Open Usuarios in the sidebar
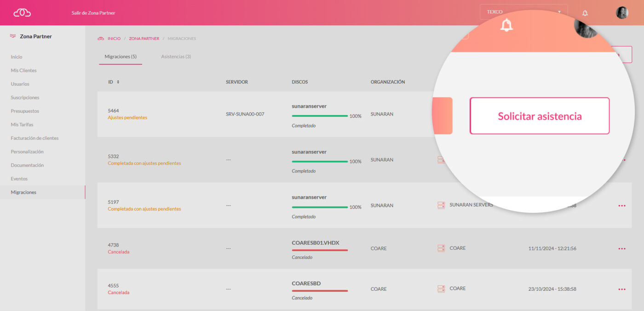The image size is (644, 311). [20, 84]
